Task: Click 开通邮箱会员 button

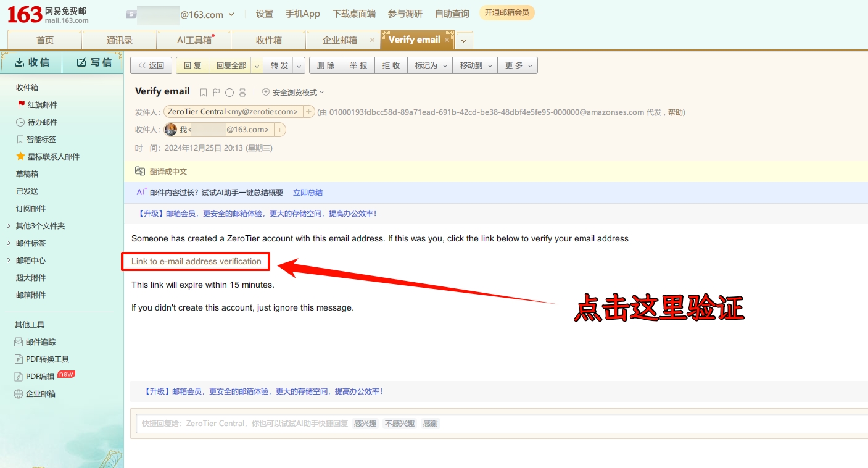Action: pyautogui.click(x=507, y=12)
